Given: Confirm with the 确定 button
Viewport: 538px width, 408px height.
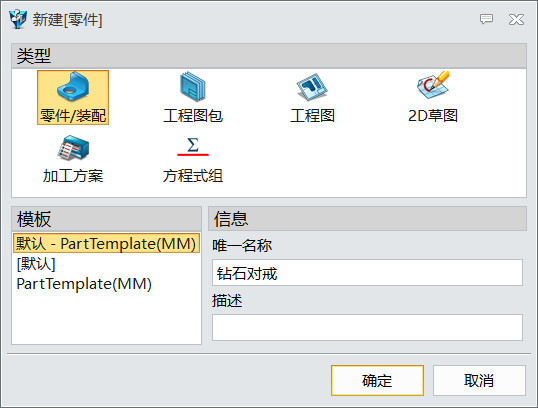Looking at the screenshot, I should pyautogui.click(x=377, y=381).
